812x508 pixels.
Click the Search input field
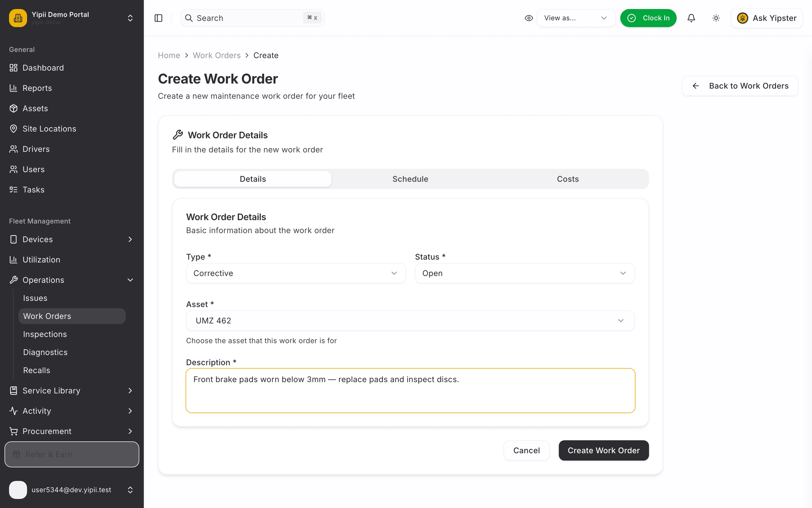[x=252, y=18]
